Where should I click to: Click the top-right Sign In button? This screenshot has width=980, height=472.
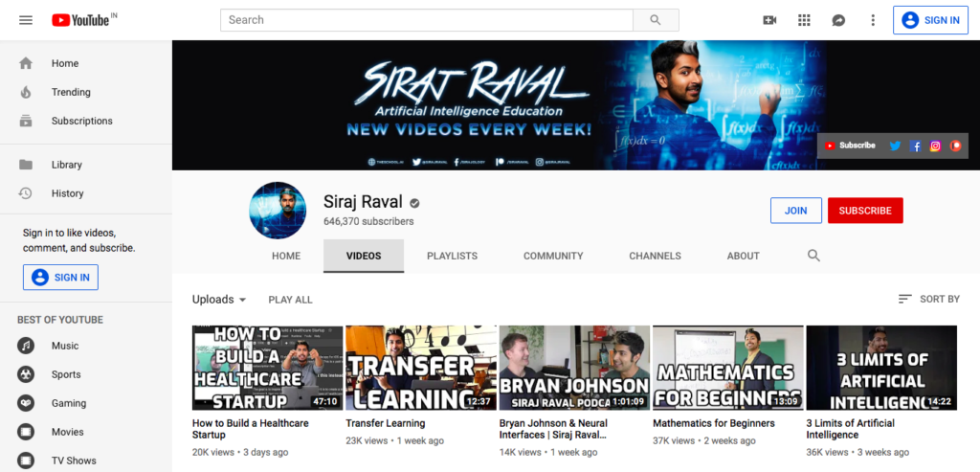pos(930,20)
